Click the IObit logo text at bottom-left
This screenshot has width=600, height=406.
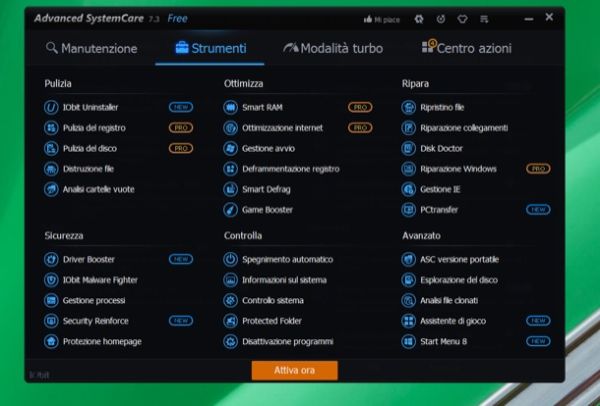coord(39,375)
